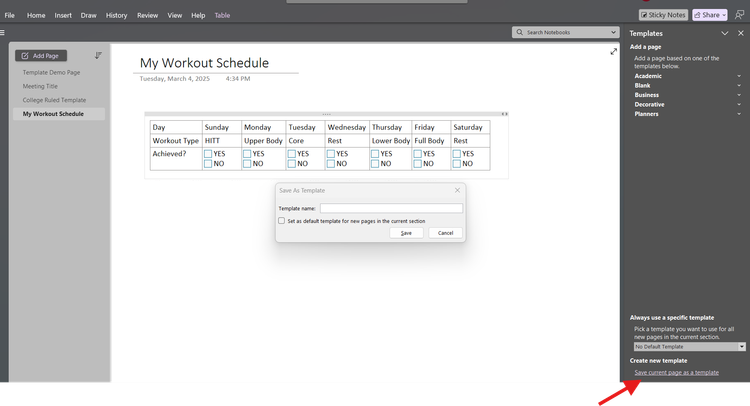Click the Upper Body table cell
Image resolution: width=750 pixels, height=406 pixels.
point(264,141)
